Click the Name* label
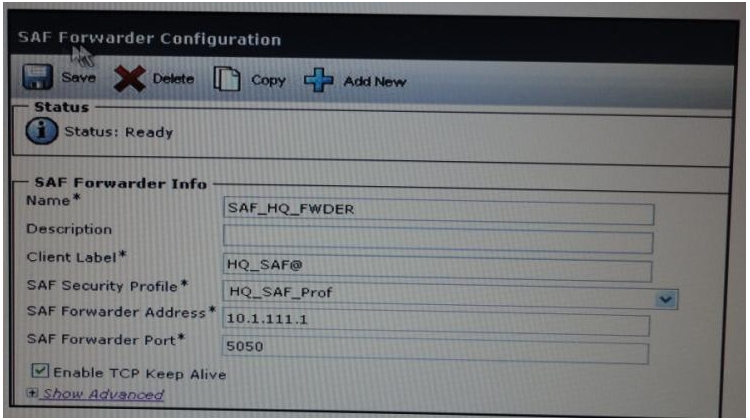Screen dimensions: 750x420 [x=53, y=200]
